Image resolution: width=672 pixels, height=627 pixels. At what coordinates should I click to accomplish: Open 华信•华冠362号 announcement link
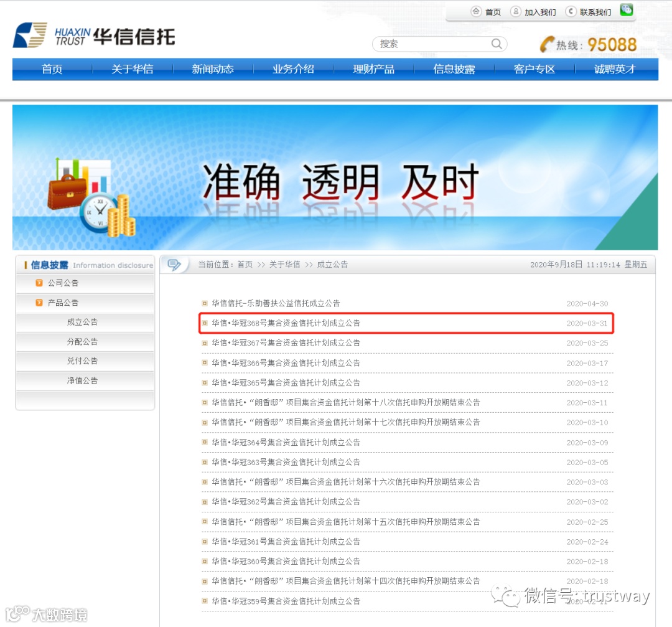pos(286,502)
